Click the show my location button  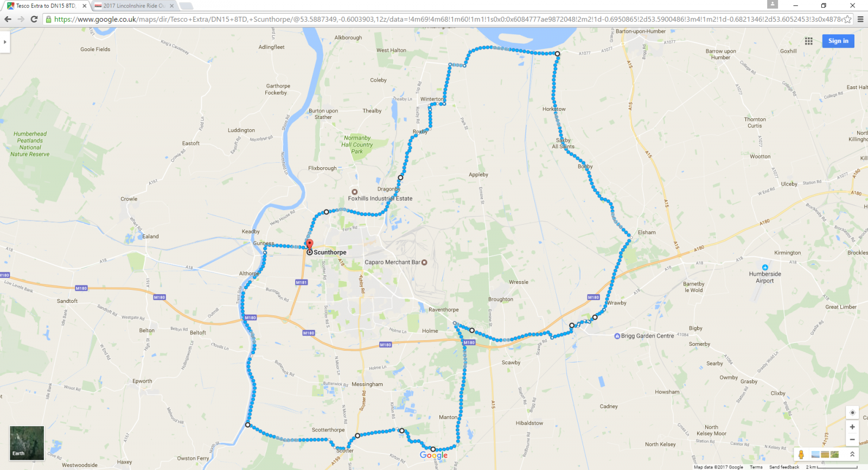852,412
